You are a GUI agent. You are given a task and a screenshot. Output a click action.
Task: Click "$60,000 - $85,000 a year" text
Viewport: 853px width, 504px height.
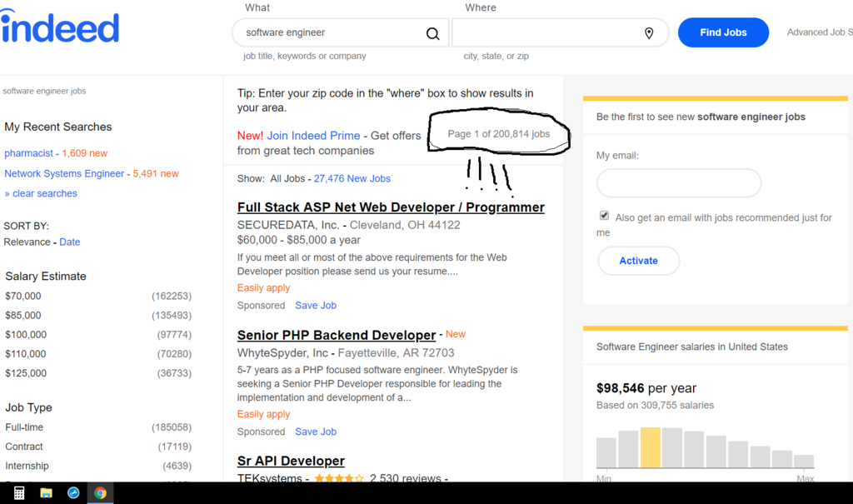click(x=299, y=240)
